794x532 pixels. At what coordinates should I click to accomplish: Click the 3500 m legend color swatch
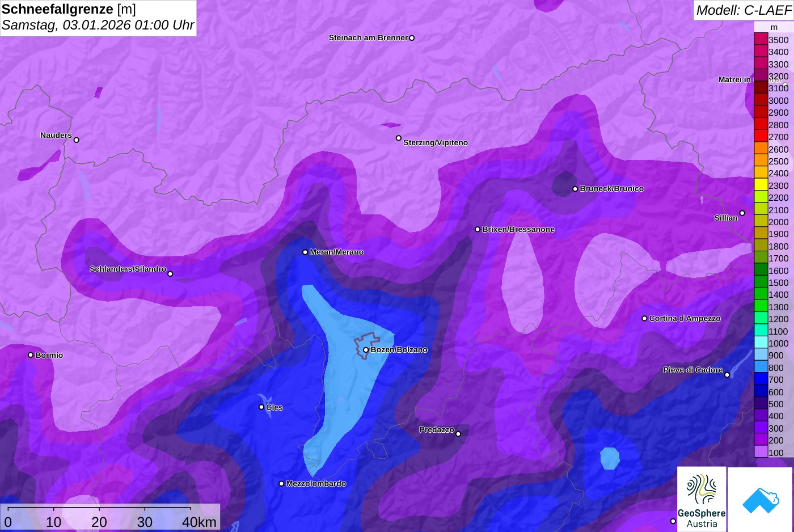(x=761, y=39)
